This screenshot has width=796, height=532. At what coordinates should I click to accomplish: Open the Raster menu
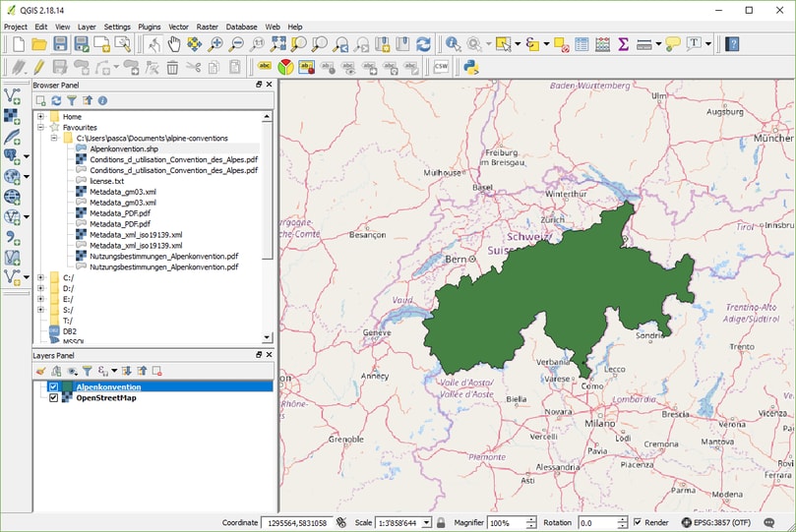tap(208, 27)
